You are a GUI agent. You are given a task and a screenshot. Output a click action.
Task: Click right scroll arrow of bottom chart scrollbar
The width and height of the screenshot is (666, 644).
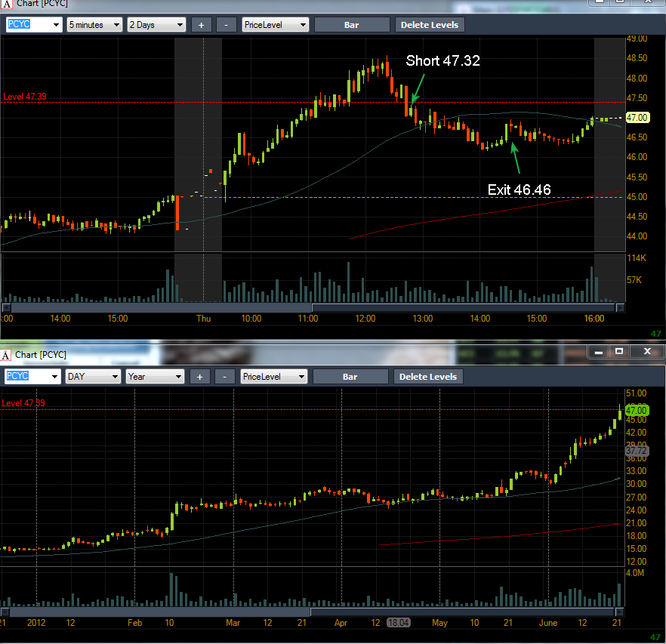[619, 612]
